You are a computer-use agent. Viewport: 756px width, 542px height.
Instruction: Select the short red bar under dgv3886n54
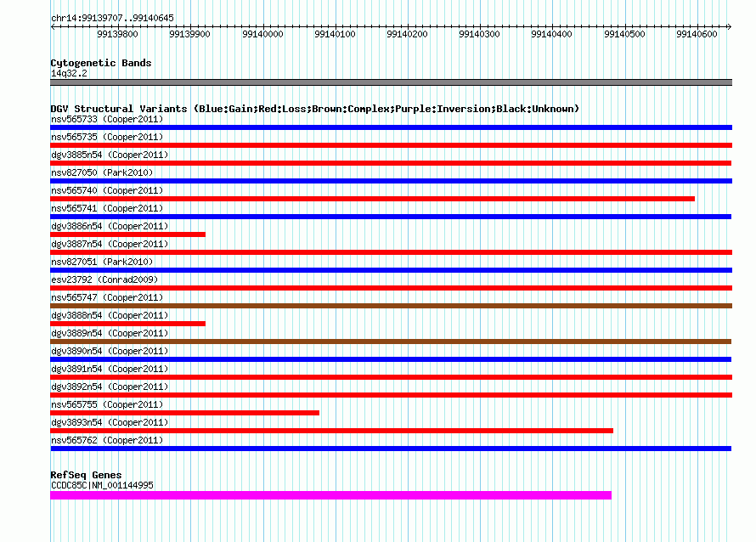(127, 234)
